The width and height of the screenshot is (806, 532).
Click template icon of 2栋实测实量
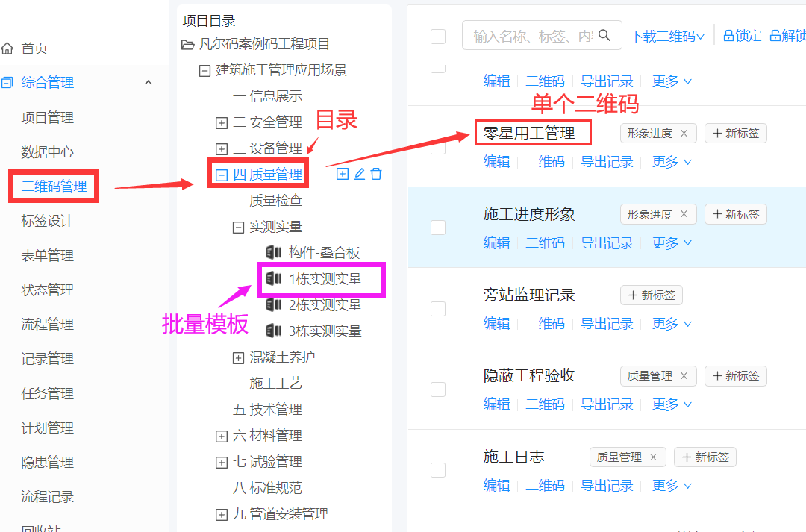(274, 305)
